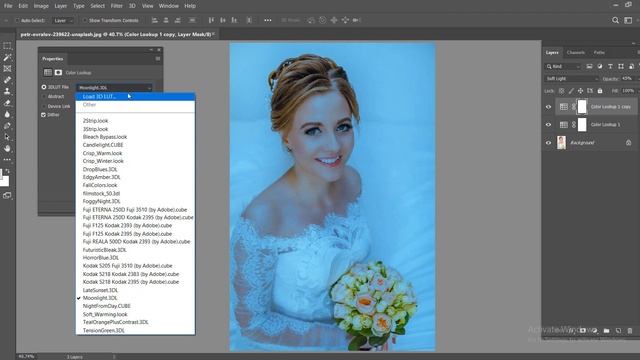Select the Eraser tool
The image size is (640, 360).
(7, 103)
